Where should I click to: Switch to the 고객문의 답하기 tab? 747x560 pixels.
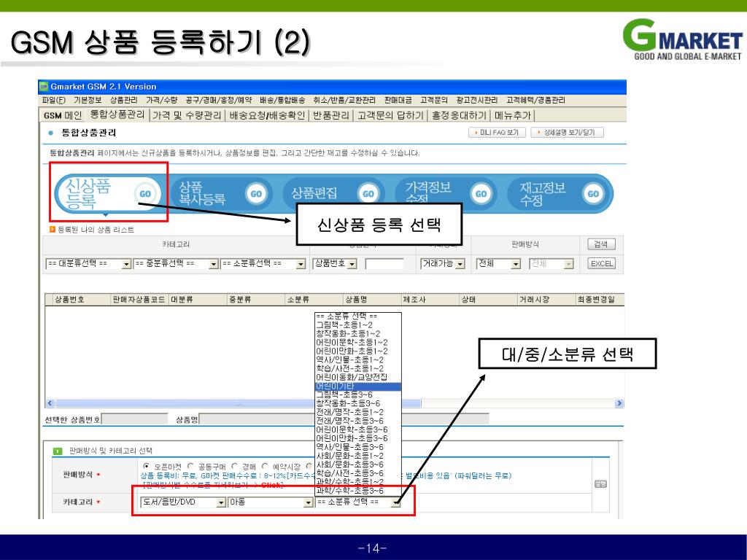(x=391, y=115)
